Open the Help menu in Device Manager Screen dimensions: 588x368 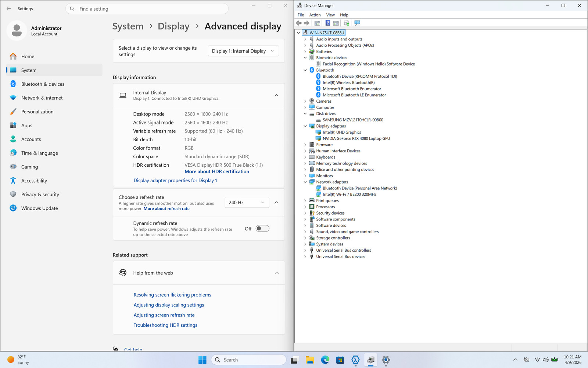(x=344, y=15)
